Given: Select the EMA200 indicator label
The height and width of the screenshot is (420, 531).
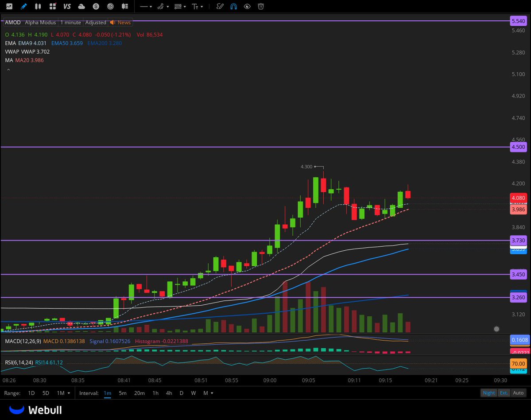Looking at the screenshot, I should 105,43.
